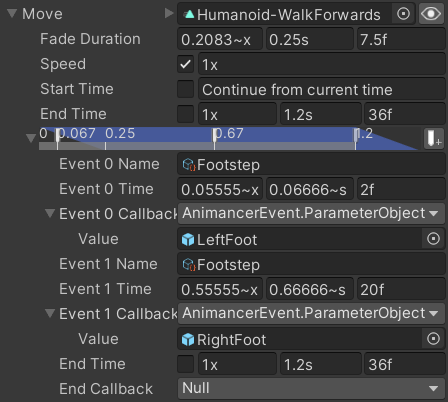Click the Footstep icon in Event 0 Name
Image resolution: width=448 pixels, height=402 pixels.
tap(189, 165)
